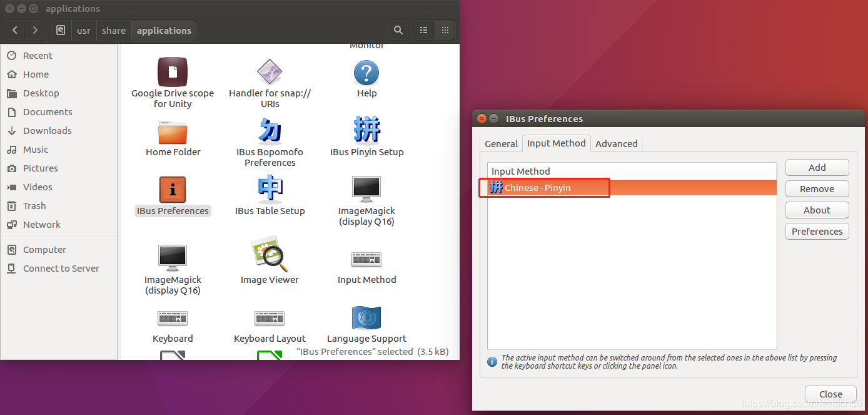The image size is (868, 415).
Task: Go back with the file manager back arrow
Action: [x=15, y=30]
